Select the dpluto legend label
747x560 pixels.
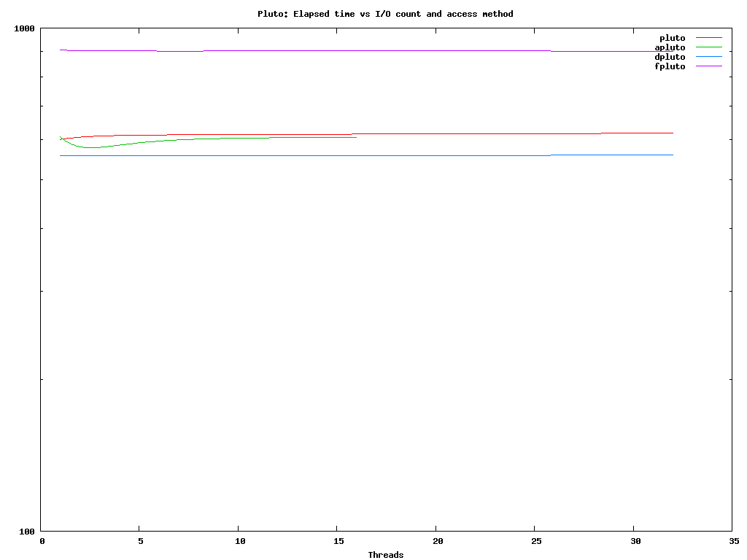pos(670,57)
